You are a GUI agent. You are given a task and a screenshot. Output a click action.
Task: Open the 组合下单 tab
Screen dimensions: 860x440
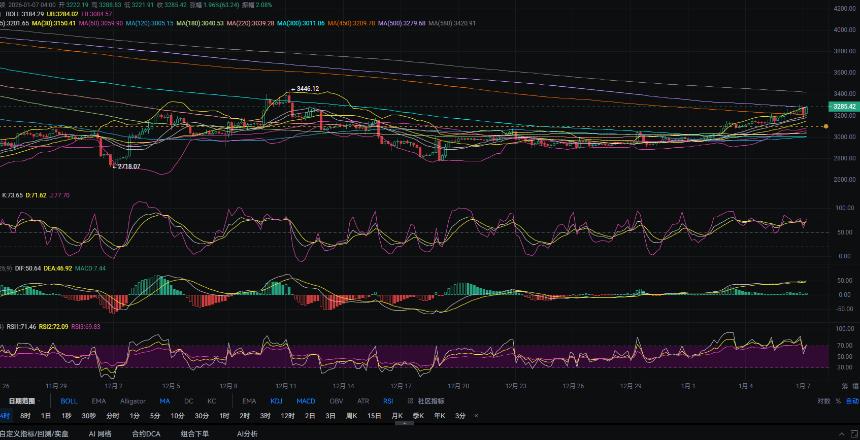(x=195, y=433)
